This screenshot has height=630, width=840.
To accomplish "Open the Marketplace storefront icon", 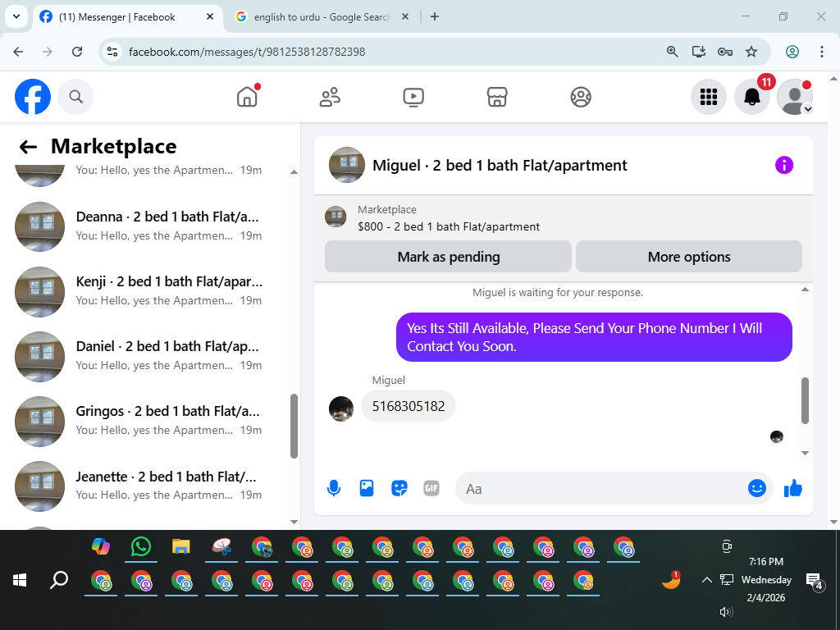I will pyautogui.click(x=496, y=97).
